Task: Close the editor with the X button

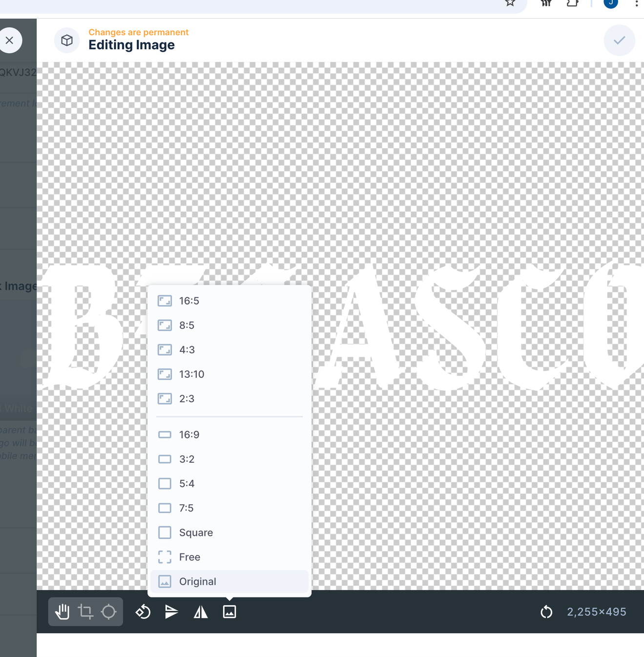Action: click(10, 40)
